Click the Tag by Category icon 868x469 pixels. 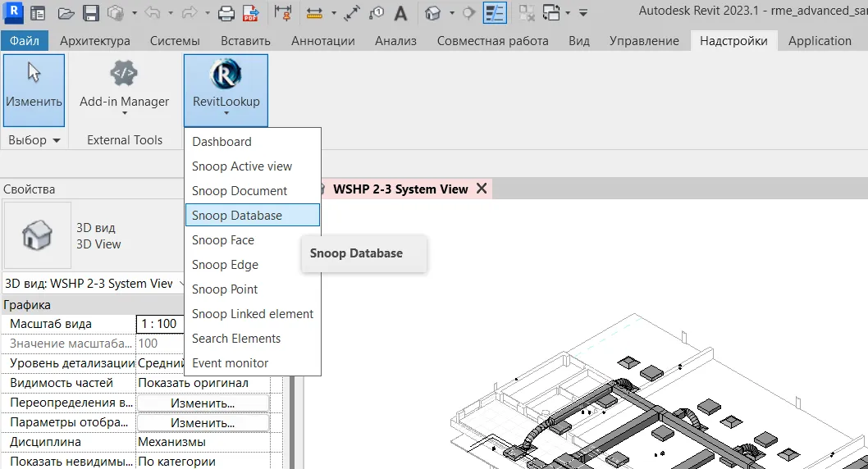coord(377,13)
